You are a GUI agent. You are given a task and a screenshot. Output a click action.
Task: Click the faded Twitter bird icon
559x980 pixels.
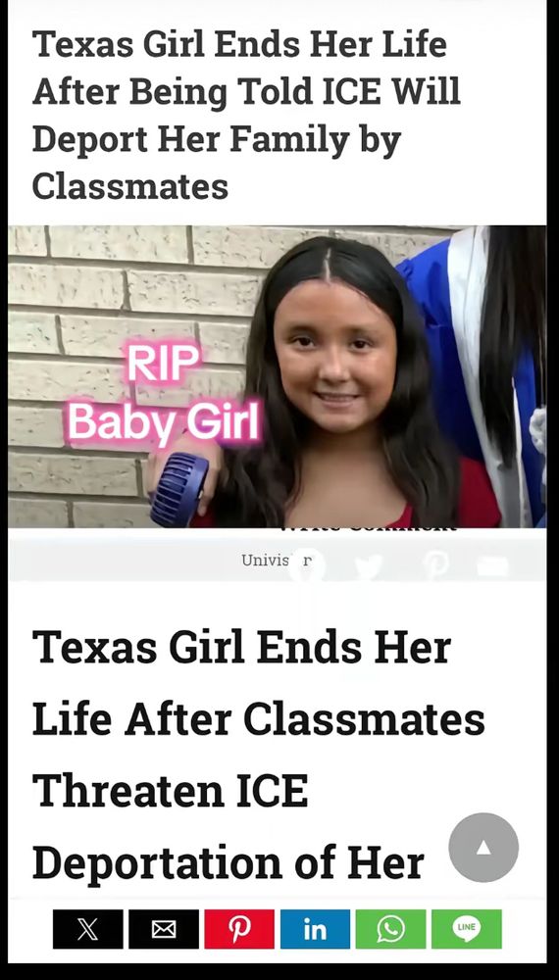[369, 565]
